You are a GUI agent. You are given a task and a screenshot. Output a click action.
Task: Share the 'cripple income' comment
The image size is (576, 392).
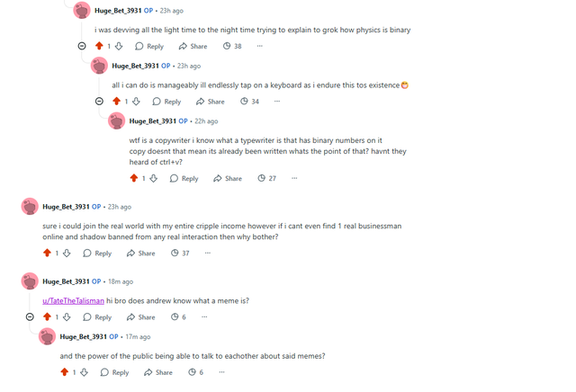pyautogui.click(x=140, y=254)
